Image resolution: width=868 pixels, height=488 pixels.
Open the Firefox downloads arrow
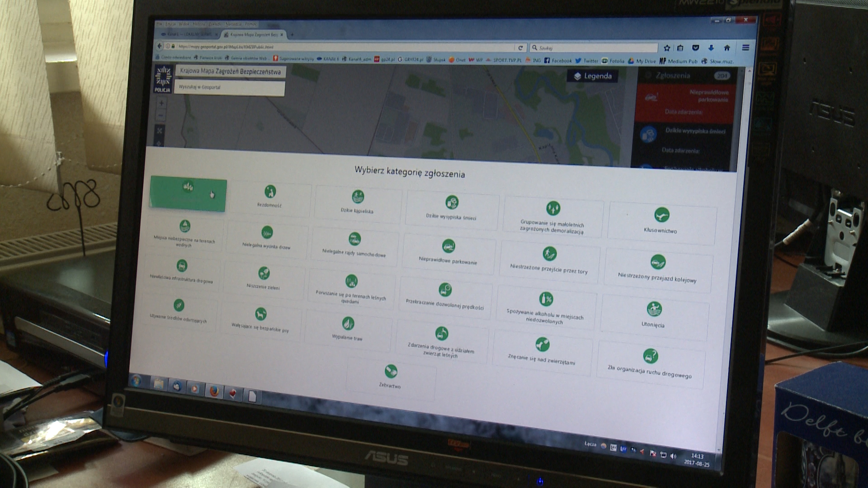click(711, 48)
